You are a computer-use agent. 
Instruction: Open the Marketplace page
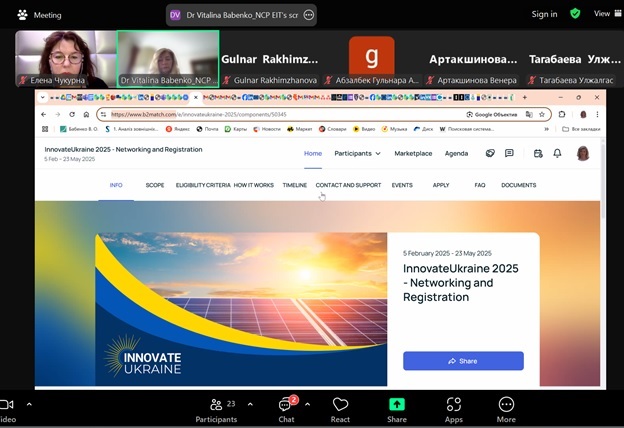[413, 153]
